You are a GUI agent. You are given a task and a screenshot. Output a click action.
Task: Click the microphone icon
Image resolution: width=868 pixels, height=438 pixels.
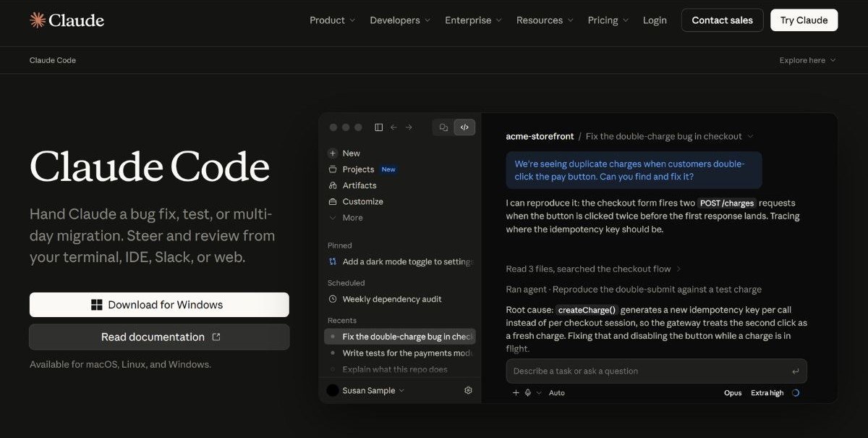(x=528, y=392)
